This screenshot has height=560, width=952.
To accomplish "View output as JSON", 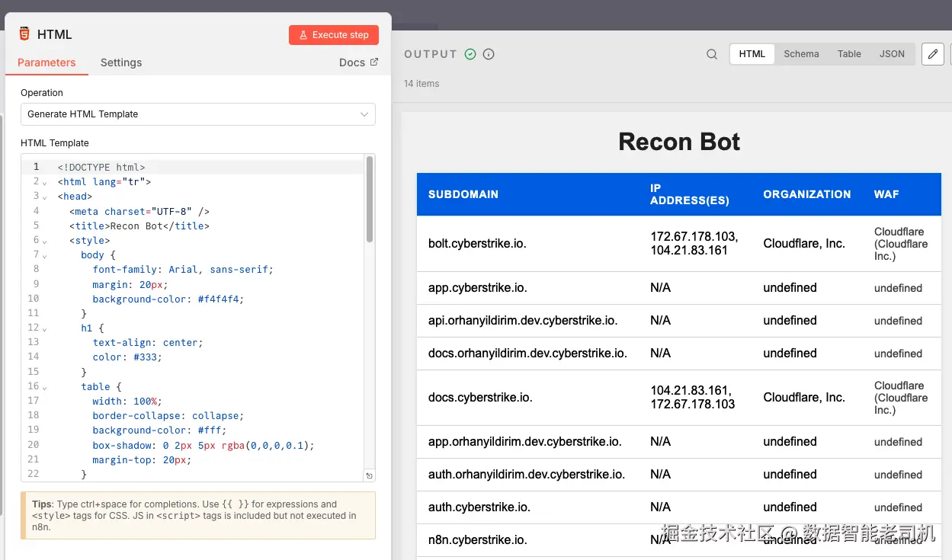I will coord(892,54).
